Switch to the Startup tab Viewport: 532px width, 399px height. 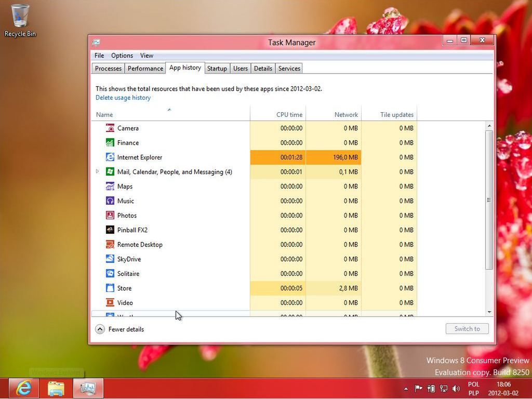217,69
